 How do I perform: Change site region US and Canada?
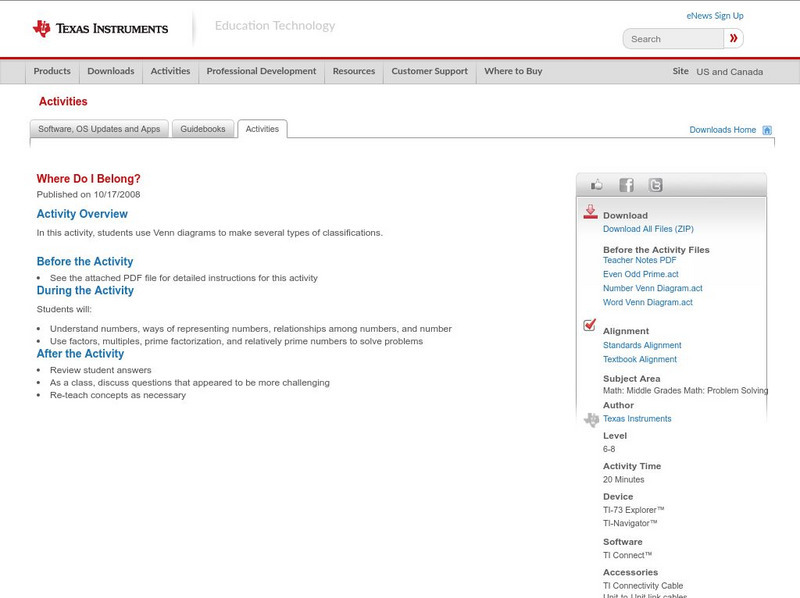pyautogui.click(x=730, y=72)
